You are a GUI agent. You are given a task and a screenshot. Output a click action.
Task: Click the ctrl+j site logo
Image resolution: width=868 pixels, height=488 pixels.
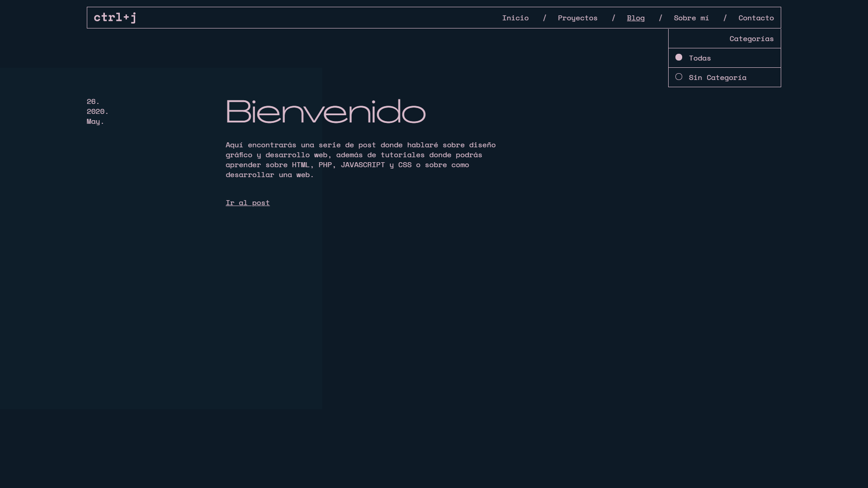(x=114, y=18)
